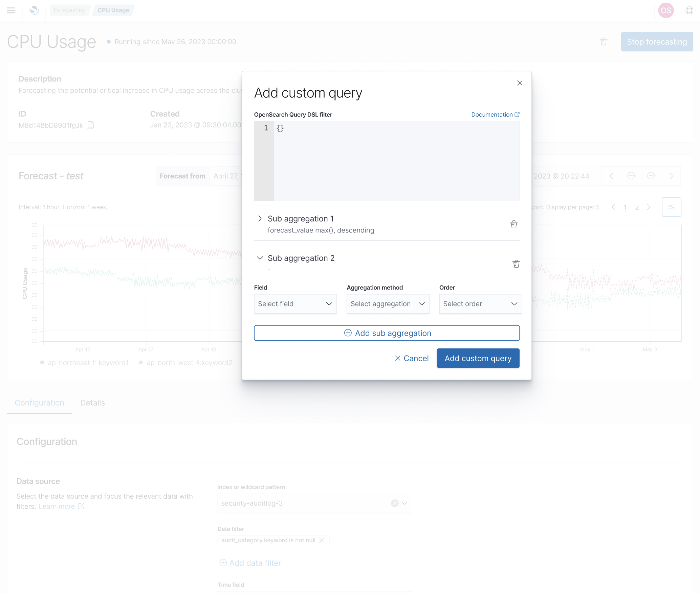
Task: Click the delete forecaster trash icon
Action: point(604,41)
